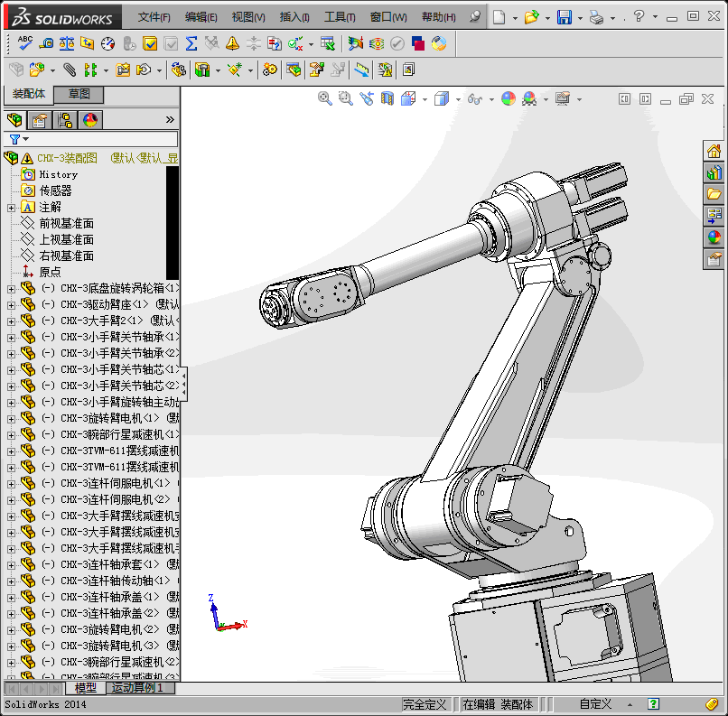
Task: Open the View Orientation dropdown arrow
Action: tap(425, 99)
